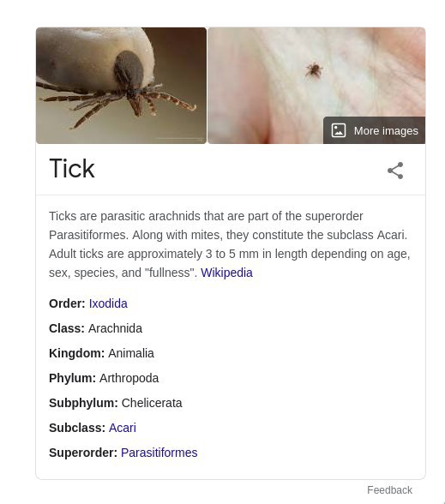Open More images button

coord(374,130)
